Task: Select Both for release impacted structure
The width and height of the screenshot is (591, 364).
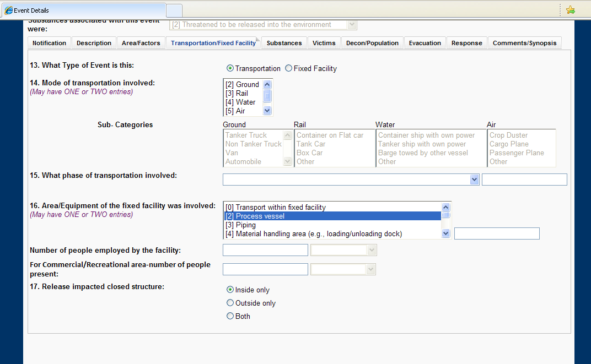Action: pos(230,316)
